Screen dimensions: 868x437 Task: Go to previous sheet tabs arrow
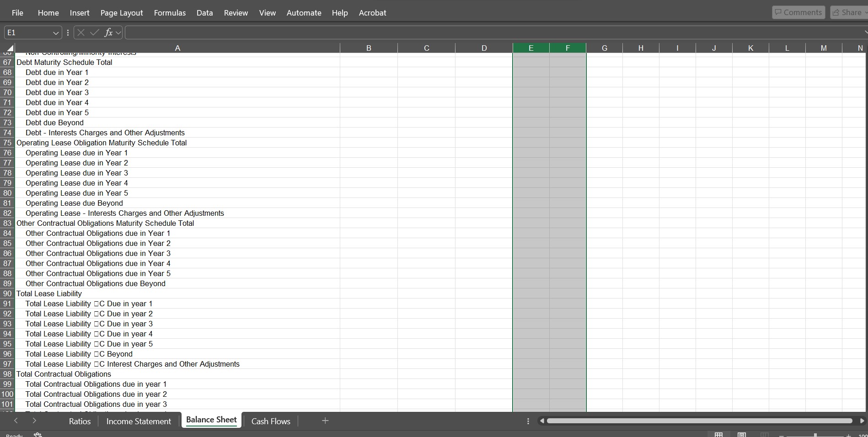point(16,421)
